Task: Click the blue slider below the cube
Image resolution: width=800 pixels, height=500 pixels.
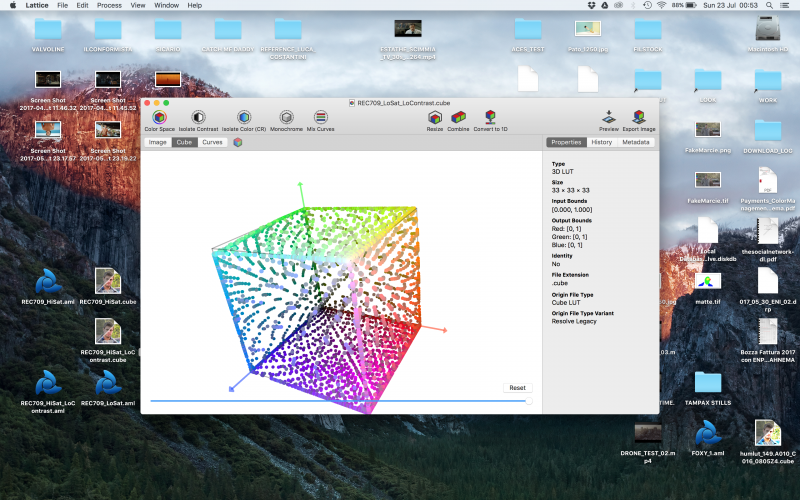Action: (x=338, y=401)
